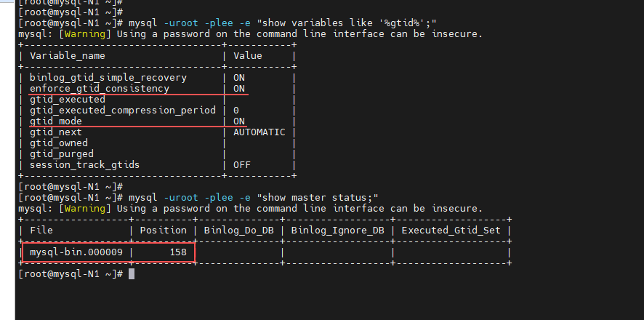Click the mysql-bin.000009 file name
This screenshot has height=320, width=644.
click(x=76, y=252)
